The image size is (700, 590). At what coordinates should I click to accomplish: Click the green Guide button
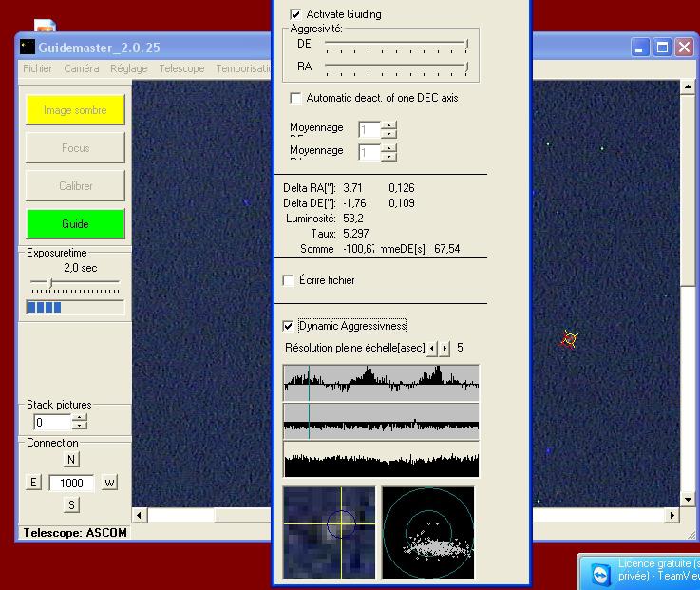coord(75,224)
